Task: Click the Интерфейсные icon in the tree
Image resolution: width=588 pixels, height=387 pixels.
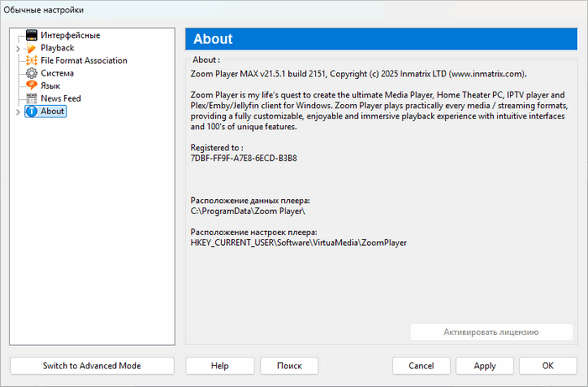Action: pos(32,35)
